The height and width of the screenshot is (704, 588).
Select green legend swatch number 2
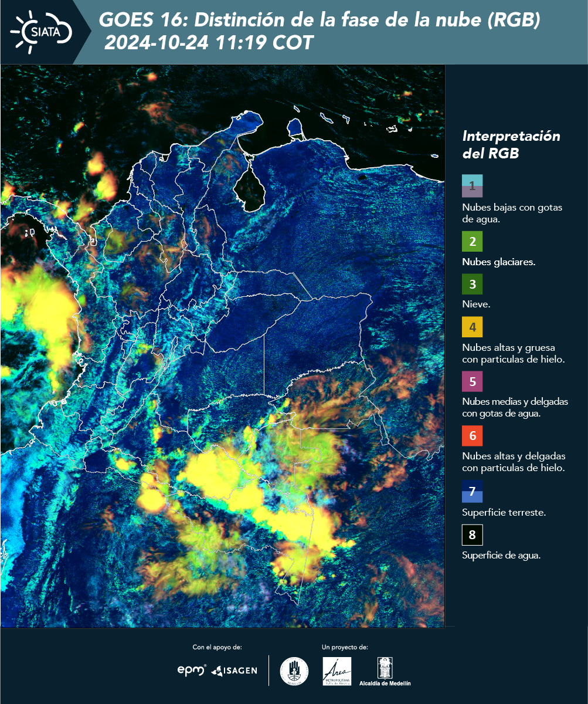472,242
